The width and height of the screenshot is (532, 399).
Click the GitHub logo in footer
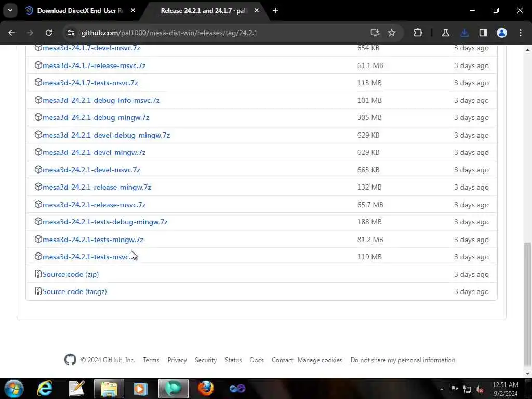point(70,360)
